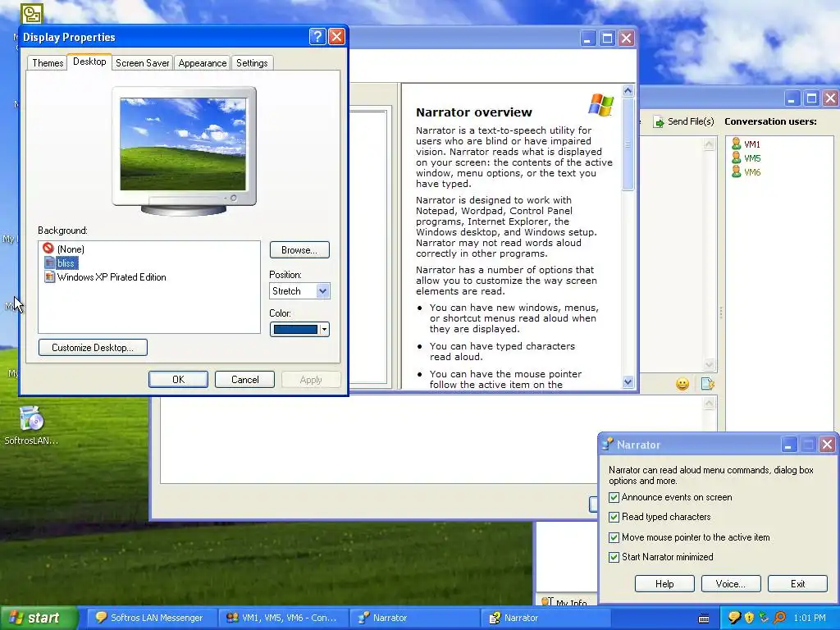The image size is (840, 630).
Task: Select user VM5 in conversation users
Action: click(x=746, y=158)
